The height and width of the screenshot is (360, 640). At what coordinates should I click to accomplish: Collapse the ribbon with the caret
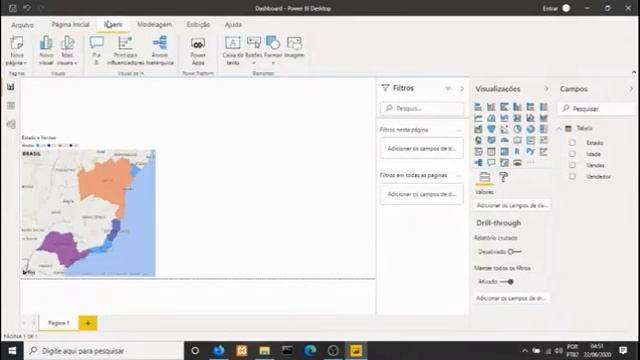pyautogui.click(x=633, y=72)
